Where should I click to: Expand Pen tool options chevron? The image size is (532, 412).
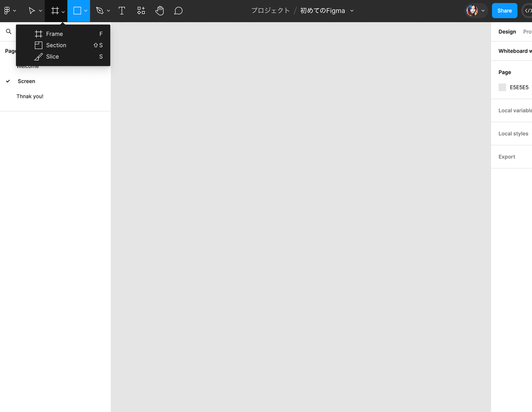pos(108,11)
